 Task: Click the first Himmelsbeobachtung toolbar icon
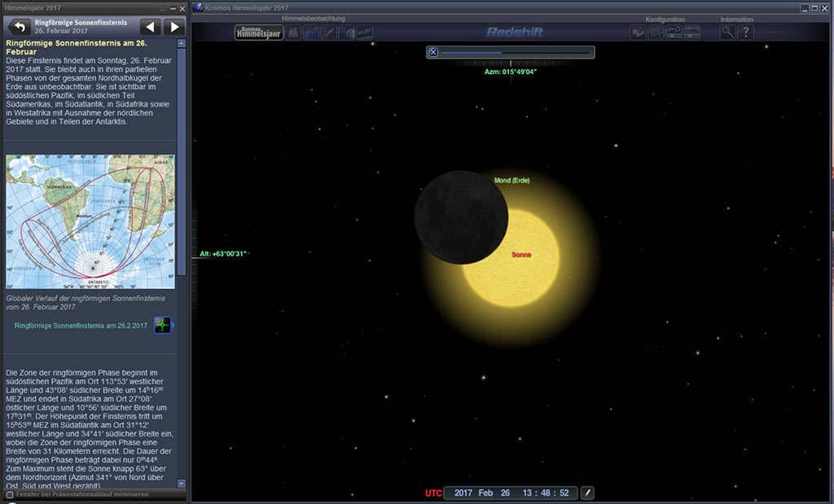coord(293,33)
